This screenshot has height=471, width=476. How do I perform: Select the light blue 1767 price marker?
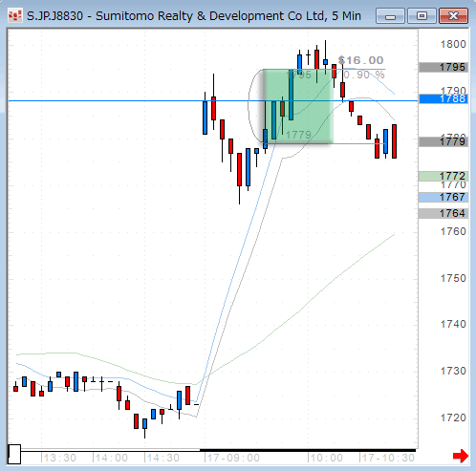tap(444, 197)
